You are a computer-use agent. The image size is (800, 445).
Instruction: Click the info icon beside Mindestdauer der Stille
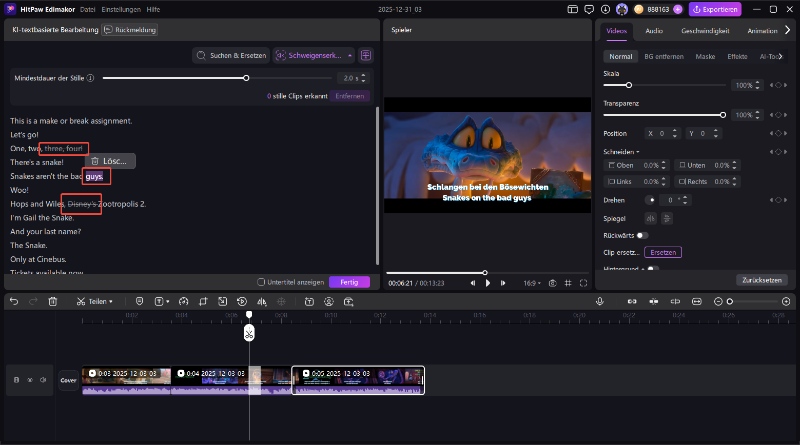[x=91, y=77]
